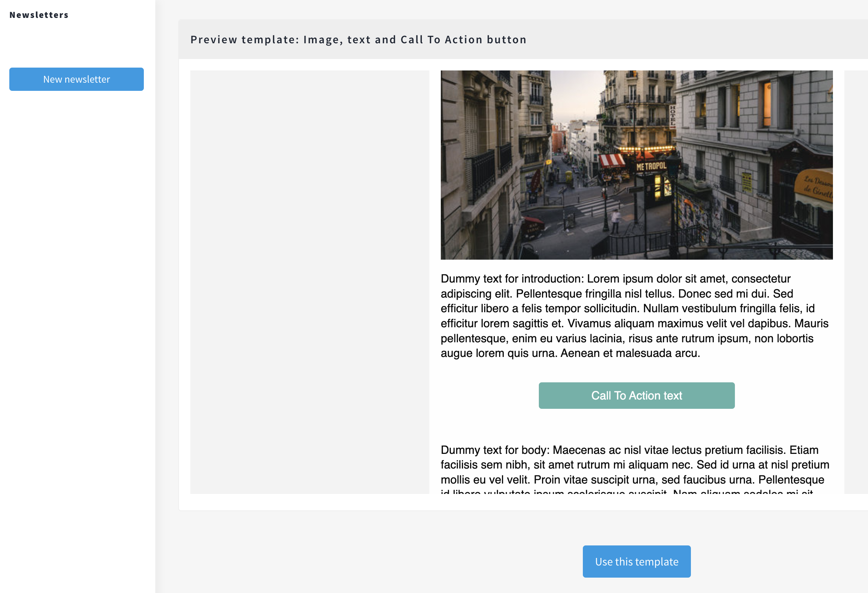The image size is (868, 593).
Task: Click the New newsletter button
Action: tap(76, 79)
